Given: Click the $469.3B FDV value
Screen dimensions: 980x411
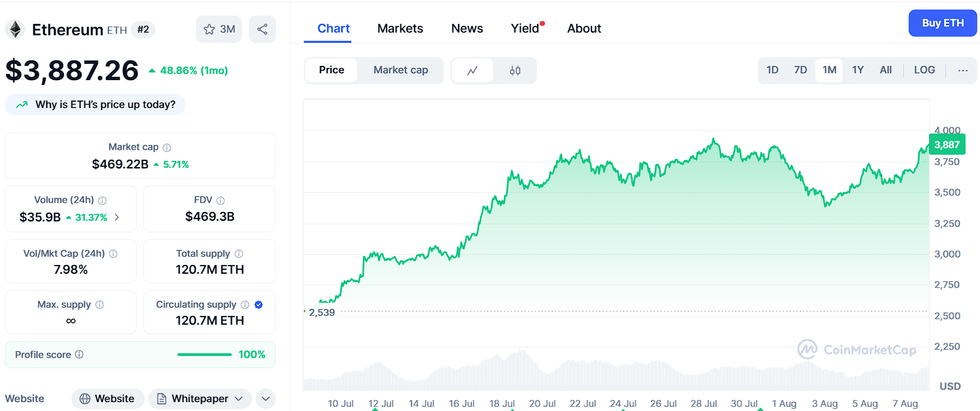Looking at the screenshot, I should click(209, 217).
